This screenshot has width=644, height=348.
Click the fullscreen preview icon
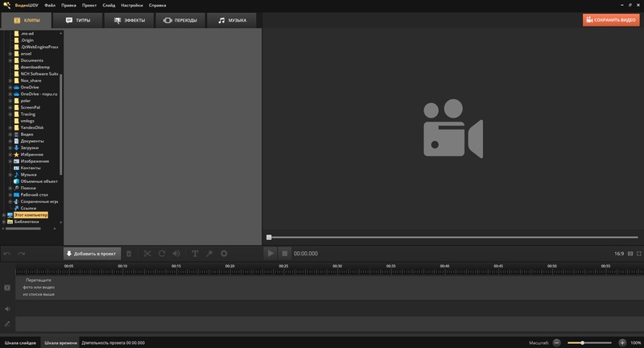pos(638,253)
